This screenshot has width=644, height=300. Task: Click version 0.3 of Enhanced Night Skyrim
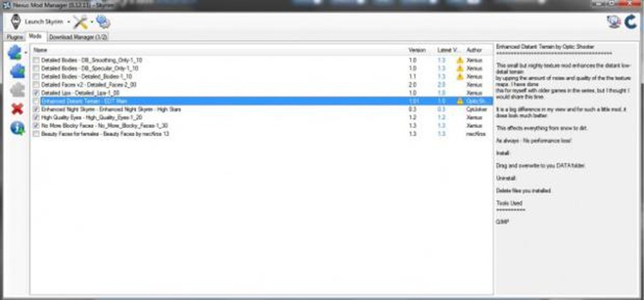click(412, 110)
